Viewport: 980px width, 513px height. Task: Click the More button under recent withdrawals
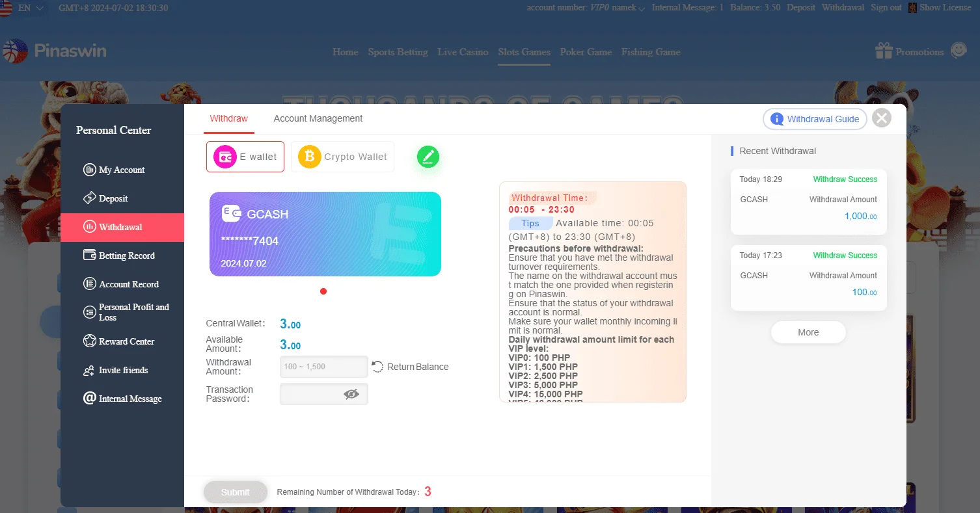point(808,332)
